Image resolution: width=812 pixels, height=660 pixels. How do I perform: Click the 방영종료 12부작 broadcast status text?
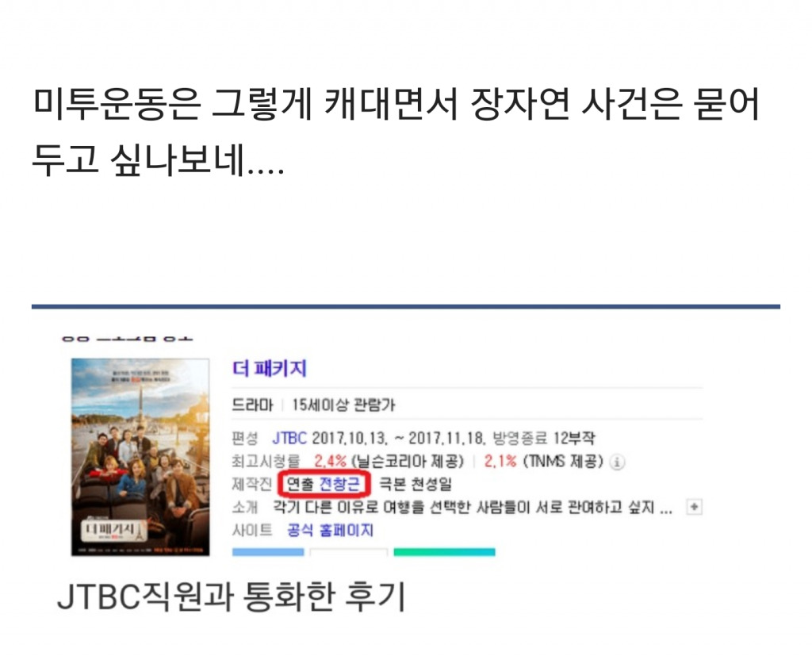[x=543, y=438]
